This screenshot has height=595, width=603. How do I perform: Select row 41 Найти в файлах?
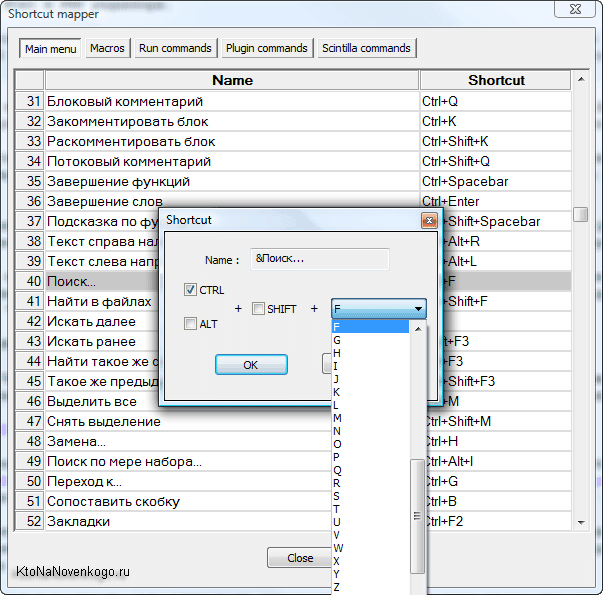click(x=102, y=302)
